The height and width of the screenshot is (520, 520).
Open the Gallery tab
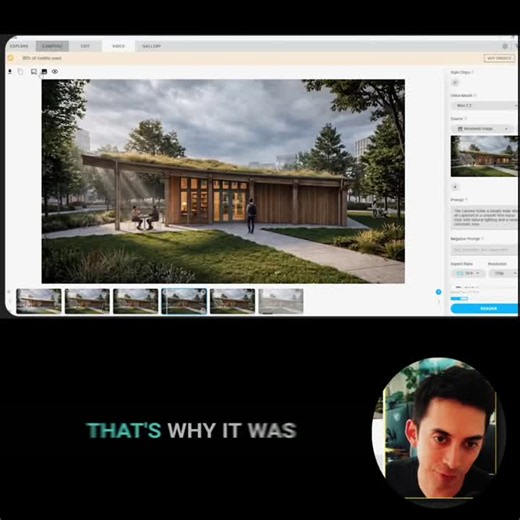pyautogui.click(x=152, y=46)
